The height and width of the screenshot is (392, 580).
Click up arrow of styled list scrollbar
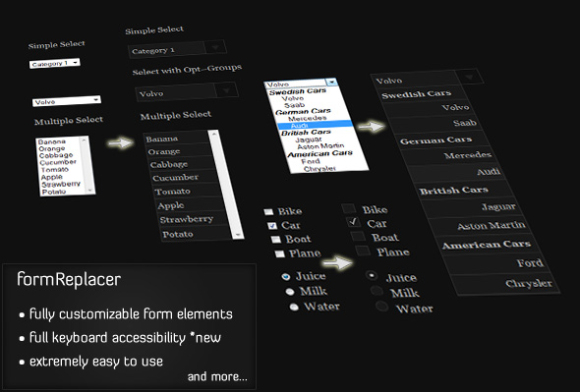(213, 134)
